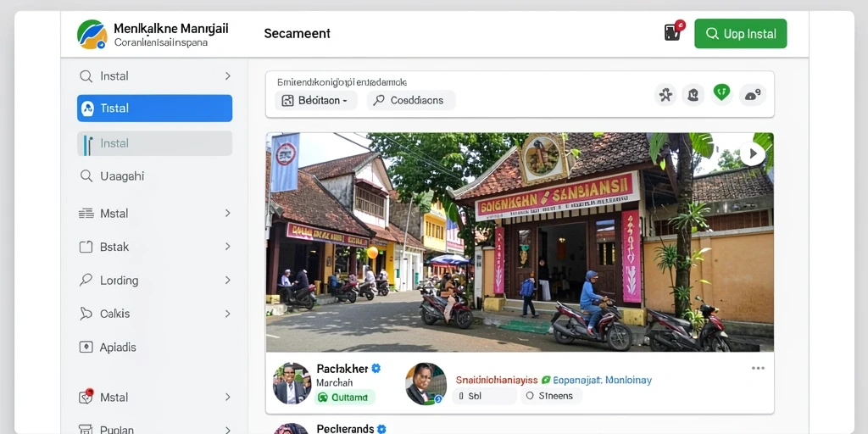Expand the lower Mstal chevron
The height and width of the screenshot is (434, 868).
click(227, 397)
